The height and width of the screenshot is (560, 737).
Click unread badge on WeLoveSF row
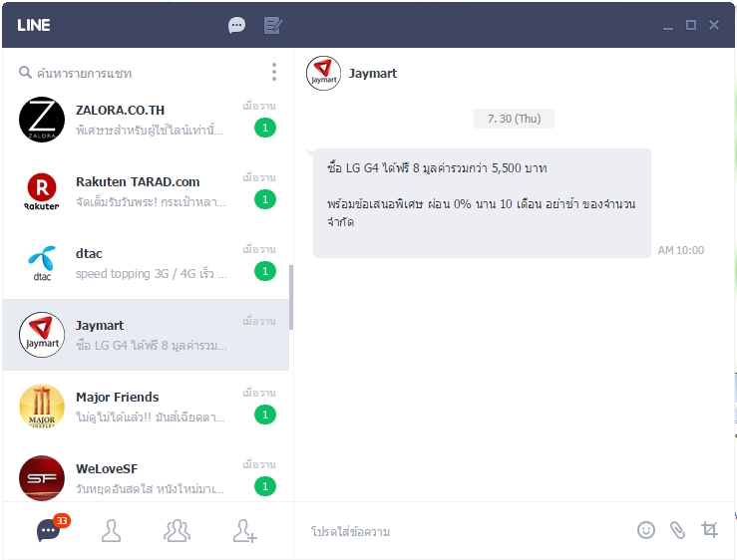[265, 486]
